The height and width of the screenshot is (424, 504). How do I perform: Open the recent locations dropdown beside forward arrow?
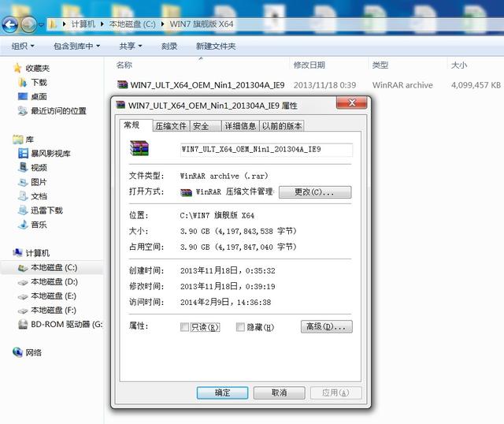(41, 24)
